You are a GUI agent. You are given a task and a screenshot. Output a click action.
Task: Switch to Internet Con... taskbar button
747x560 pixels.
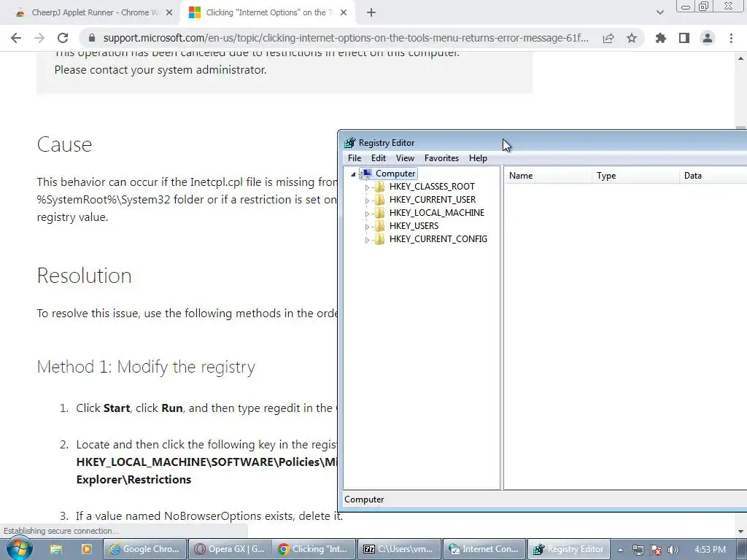click(x=484, y=549)
